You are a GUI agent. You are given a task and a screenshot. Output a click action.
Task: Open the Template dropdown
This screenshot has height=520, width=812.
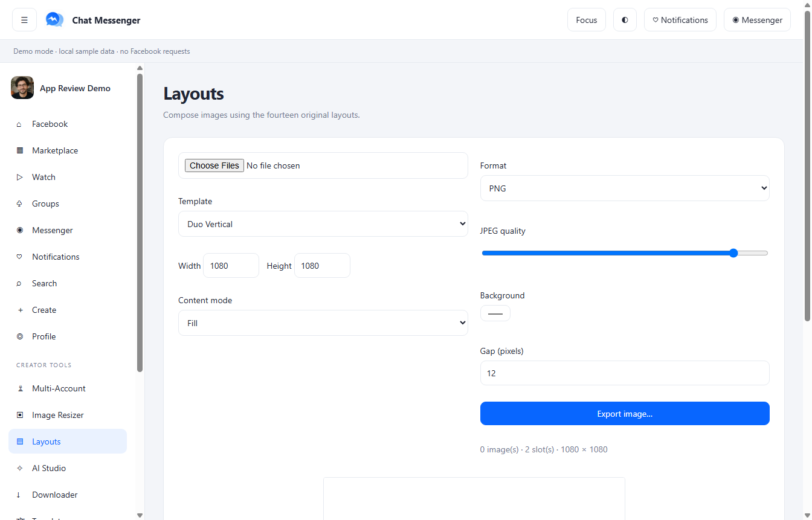click(323, 223)
